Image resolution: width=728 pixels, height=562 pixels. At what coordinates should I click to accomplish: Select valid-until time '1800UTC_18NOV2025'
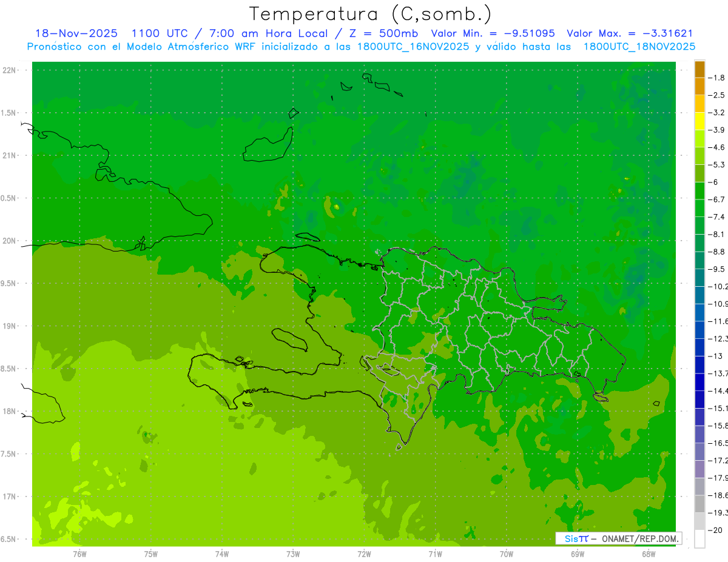point(639,47)
